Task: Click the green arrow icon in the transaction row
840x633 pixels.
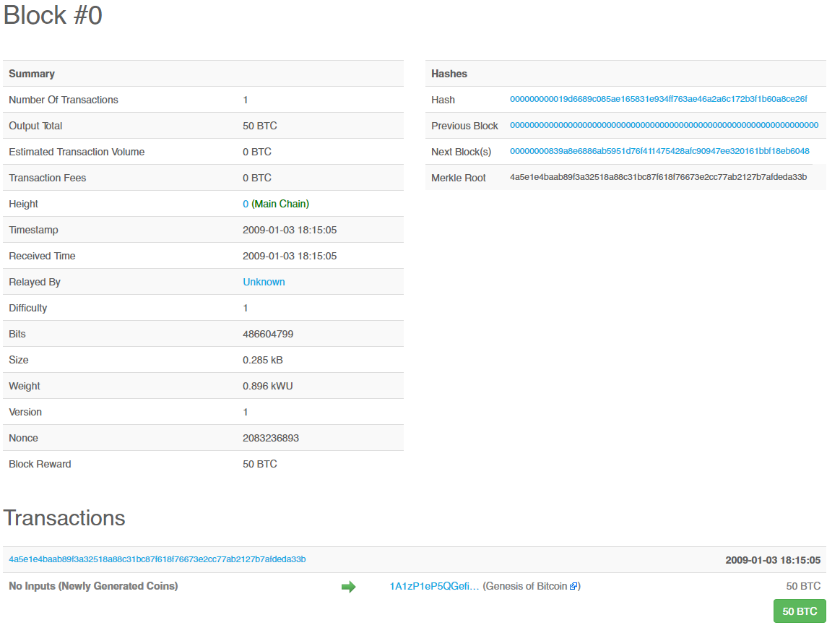Action: tap(348, 587)
